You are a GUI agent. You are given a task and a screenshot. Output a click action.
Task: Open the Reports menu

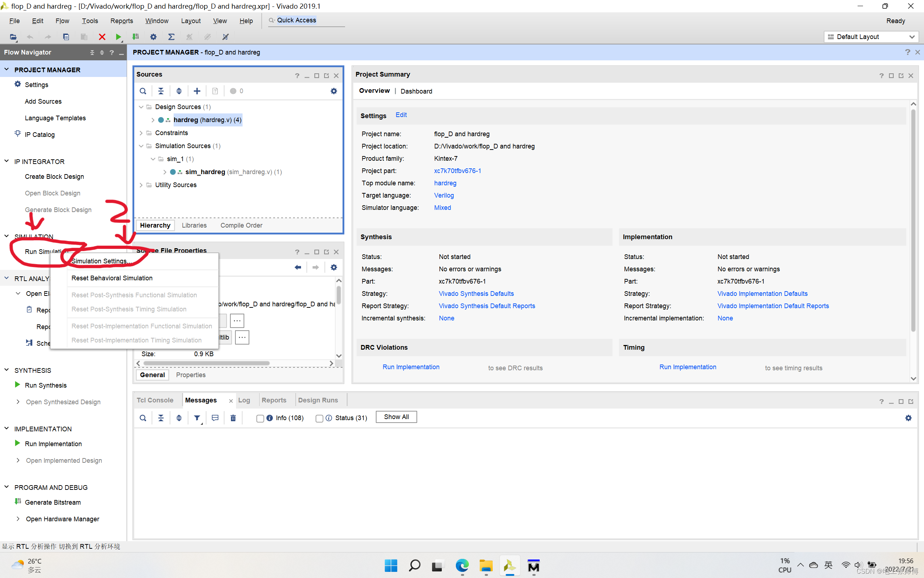121,21
